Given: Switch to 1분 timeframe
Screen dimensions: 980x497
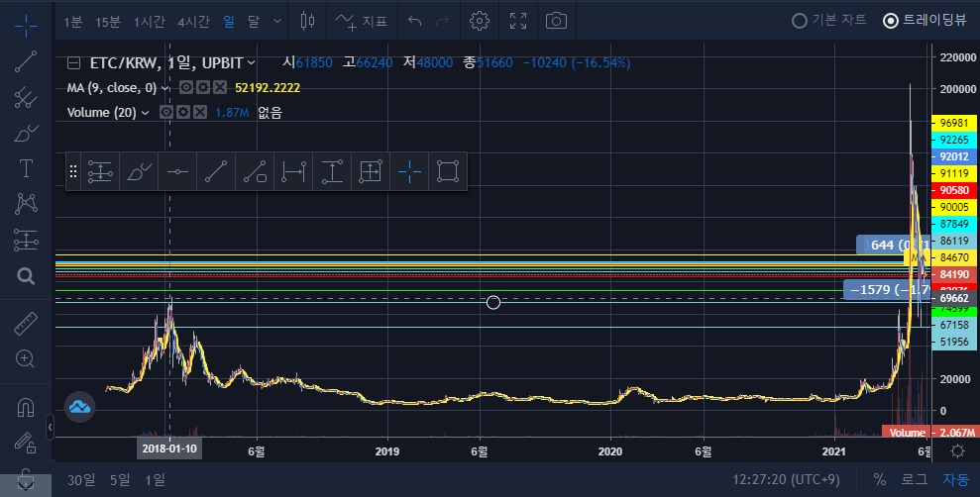Looking at the screenshot, I should pos(73,21).
